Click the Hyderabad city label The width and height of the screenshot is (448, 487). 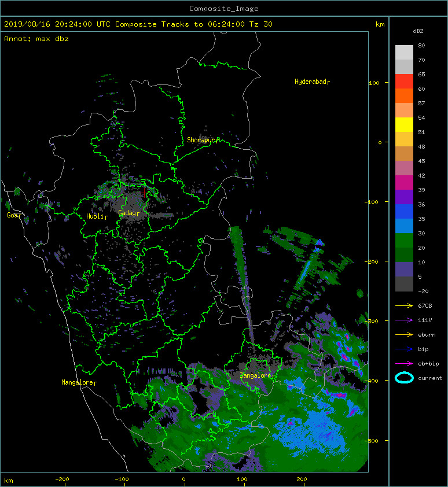tap(312, 82)
